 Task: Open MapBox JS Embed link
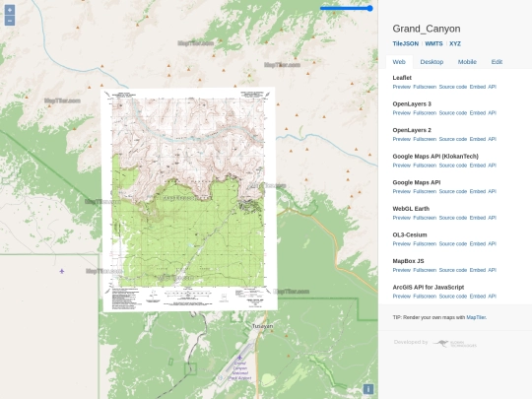478,270
